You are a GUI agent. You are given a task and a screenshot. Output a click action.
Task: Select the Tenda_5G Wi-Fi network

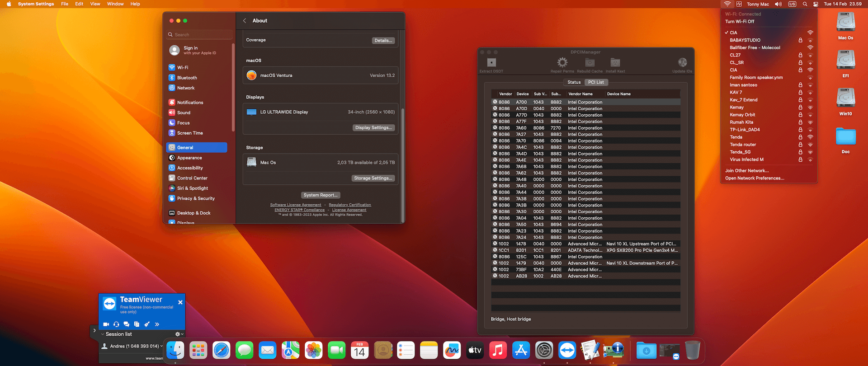pos(740,152)
